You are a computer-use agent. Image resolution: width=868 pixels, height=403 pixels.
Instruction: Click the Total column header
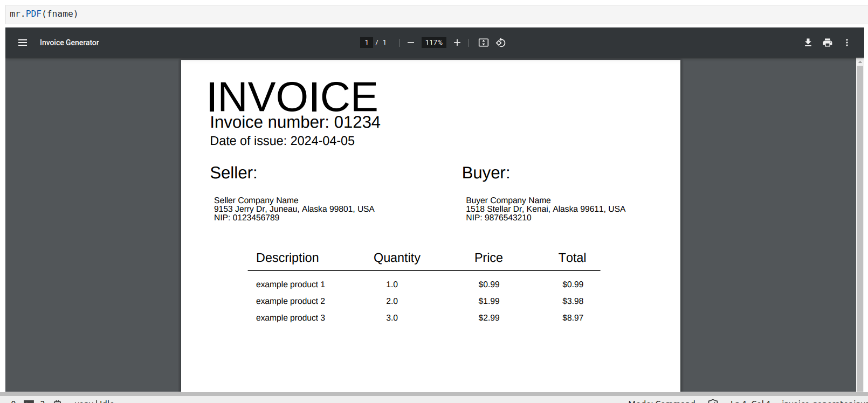point(572,258)
